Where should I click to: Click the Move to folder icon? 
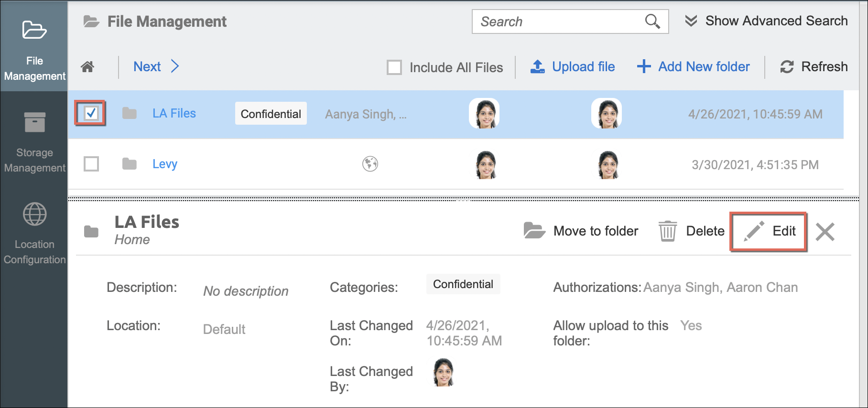tap(534, 231)
